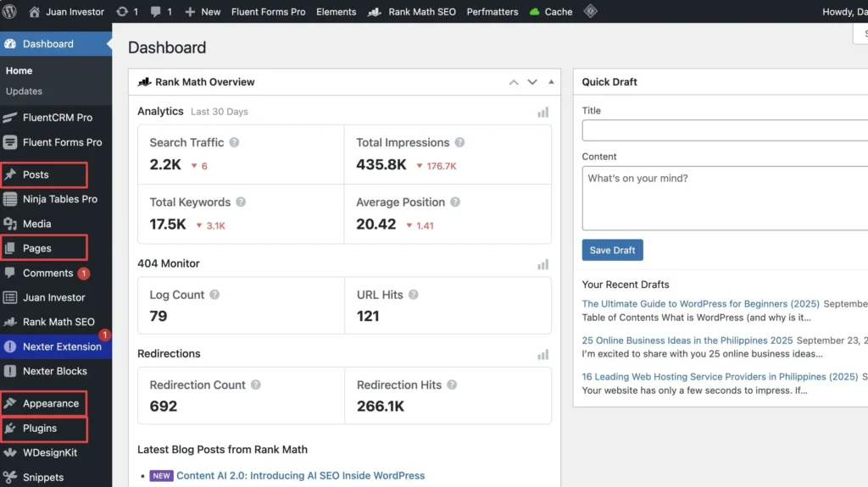This screenshot has height=487, width=868.
Task: Go to Updates submenu under Dashboard
Action: [x=24, y=91]
